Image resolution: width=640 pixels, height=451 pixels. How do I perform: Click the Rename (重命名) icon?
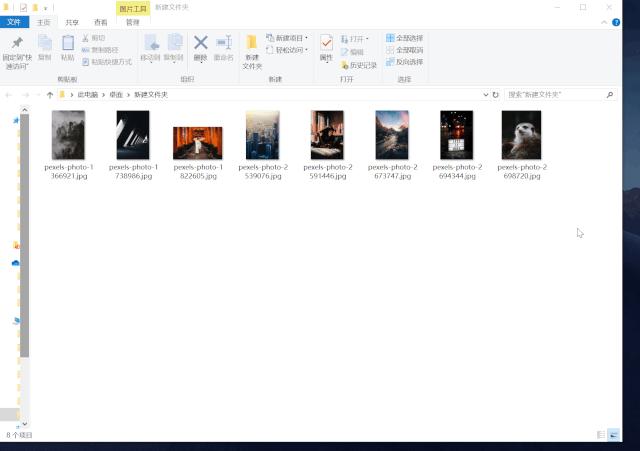click(x=224, y=42)
